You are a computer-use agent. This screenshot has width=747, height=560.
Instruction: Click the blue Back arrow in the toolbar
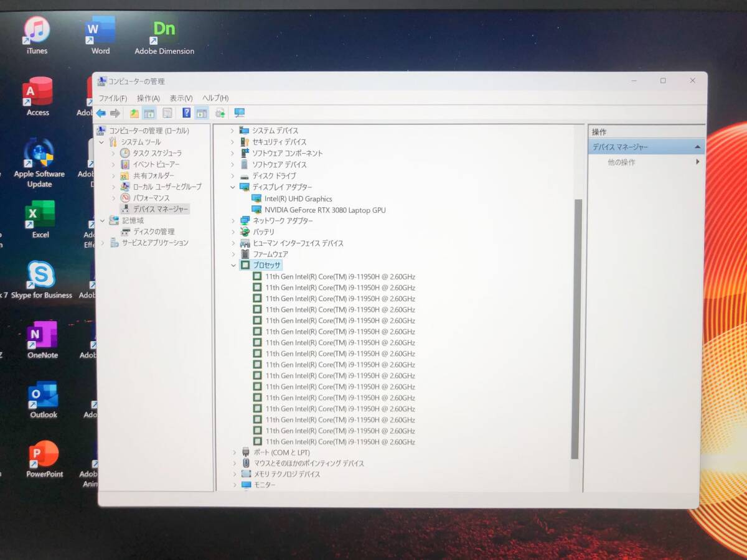(x=101, y=113)
